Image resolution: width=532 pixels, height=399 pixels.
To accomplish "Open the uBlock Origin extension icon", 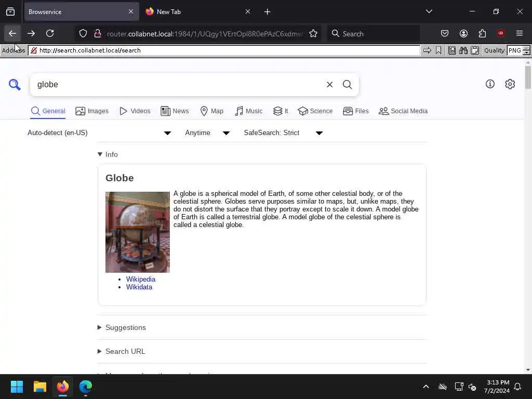I will coord(501,33).
